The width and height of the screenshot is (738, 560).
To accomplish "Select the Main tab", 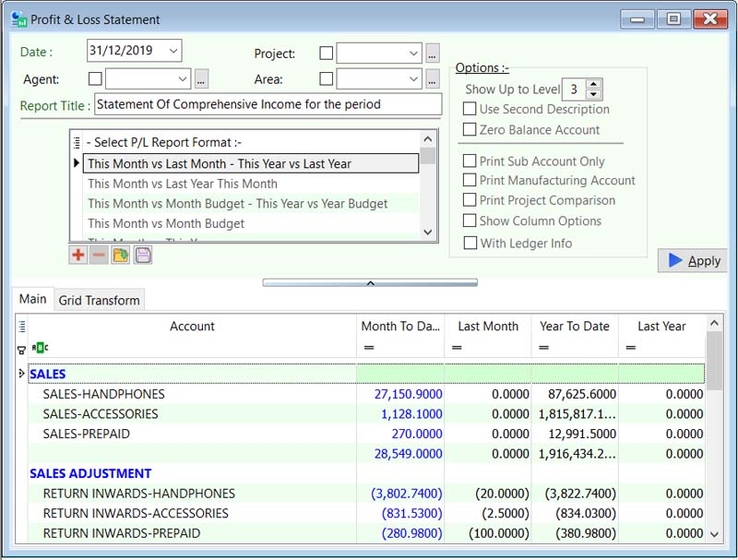I will point(32,299).
